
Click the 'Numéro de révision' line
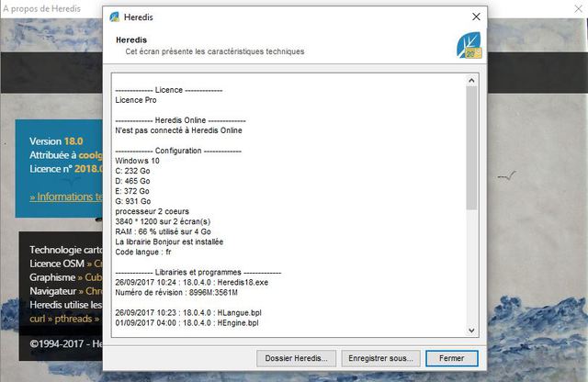pos(176,292)
